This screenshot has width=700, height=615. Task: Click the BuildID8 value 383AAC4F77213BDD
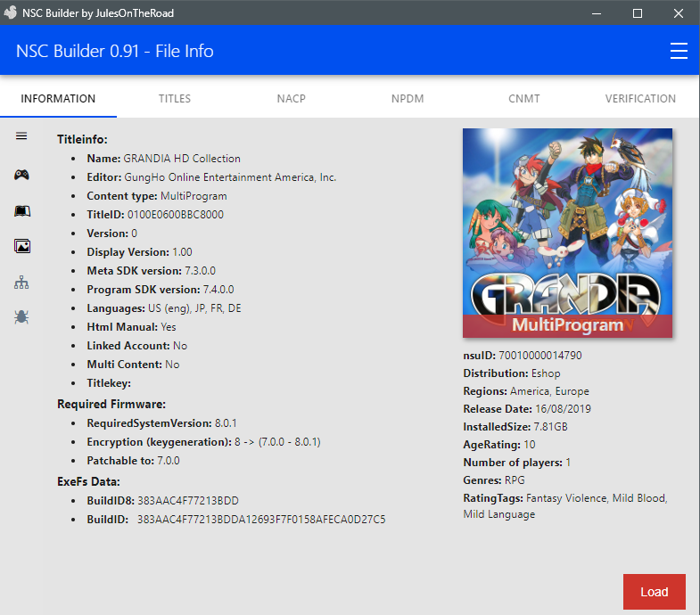click(x=188, y=501)
